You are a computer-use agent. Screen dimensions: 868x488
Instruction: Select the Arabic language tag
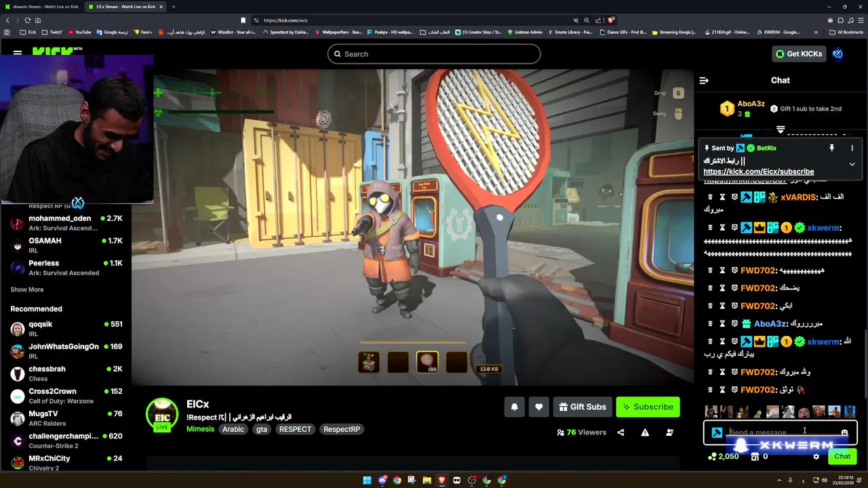tap(233, 429)
